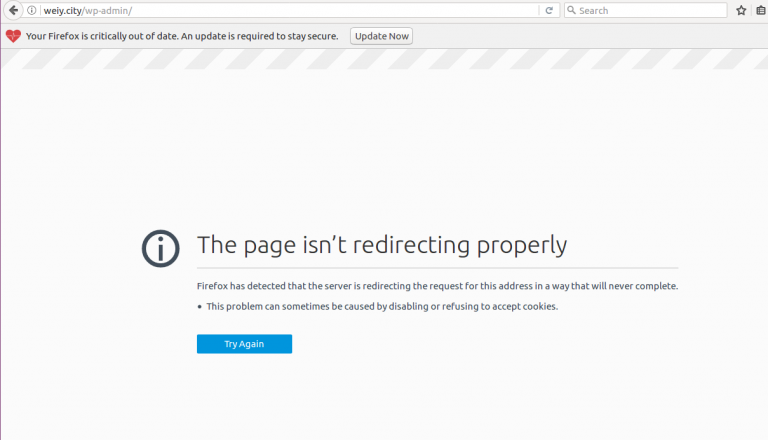The width and height of the screenshot is (768, 440).
Task: Click the red heart update warning icon
Action: point(13,36)
